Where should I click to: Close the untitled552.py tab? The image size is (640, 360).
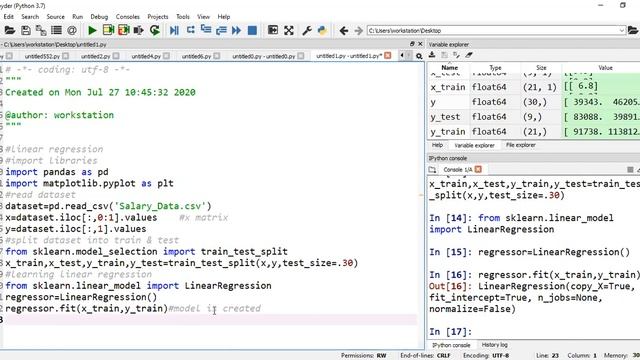[66, 56]
